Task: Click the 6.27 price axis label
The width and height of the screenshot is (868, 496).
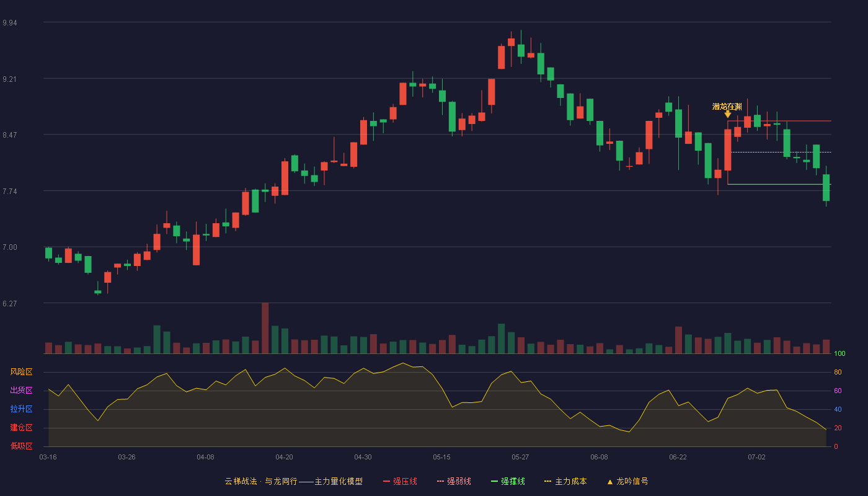Action: tap(10, 304)
